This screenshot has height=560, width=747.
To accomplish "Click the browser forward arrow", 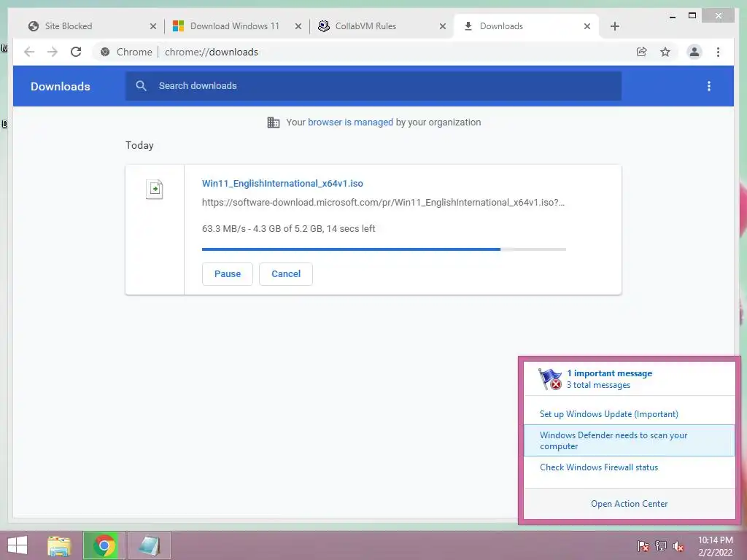I will 53,52.
